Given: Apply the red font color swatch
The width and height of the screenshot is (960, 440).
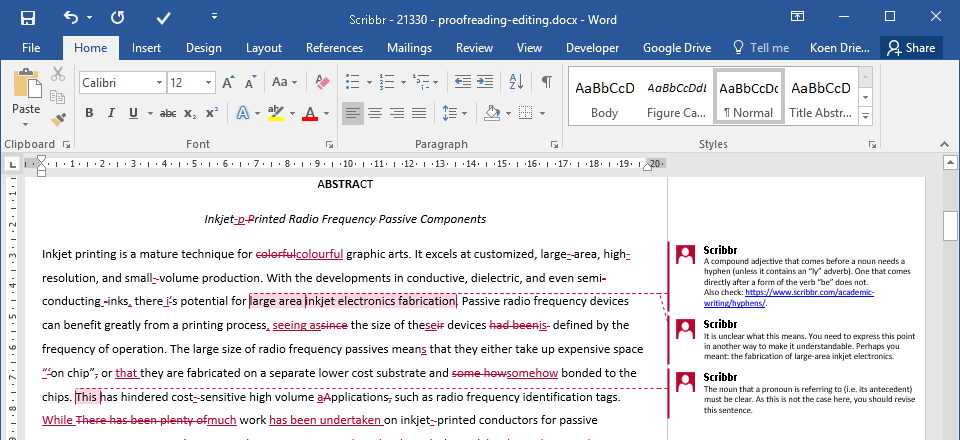Looking at the screenshot, I should [x=310, y=113].
